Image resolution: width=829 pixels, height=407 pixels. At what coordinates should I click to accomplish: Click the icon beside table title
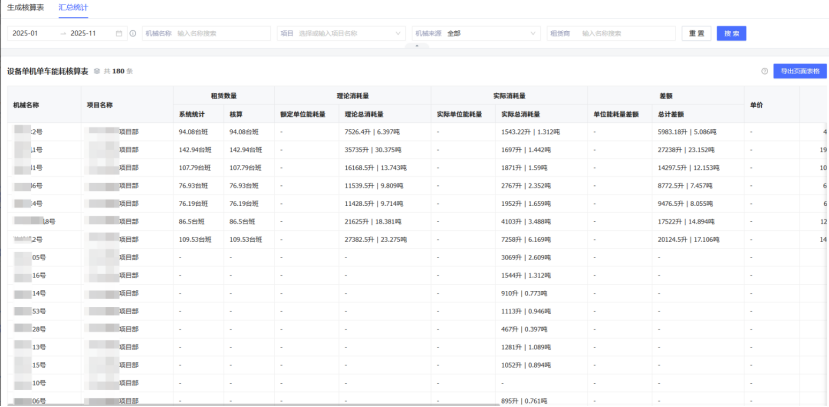coord(97,71)
